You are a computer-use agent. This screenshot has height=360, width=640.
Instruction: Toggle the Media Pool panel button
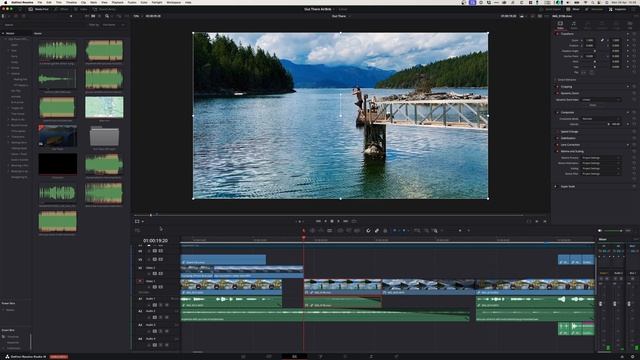pos(38,9)
